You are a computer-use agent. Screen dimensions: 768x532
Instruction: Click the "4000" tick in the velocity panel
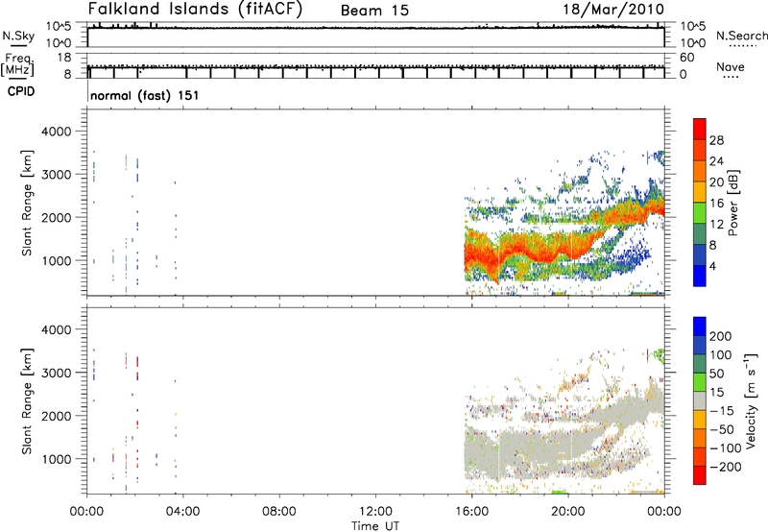point(56,329)
